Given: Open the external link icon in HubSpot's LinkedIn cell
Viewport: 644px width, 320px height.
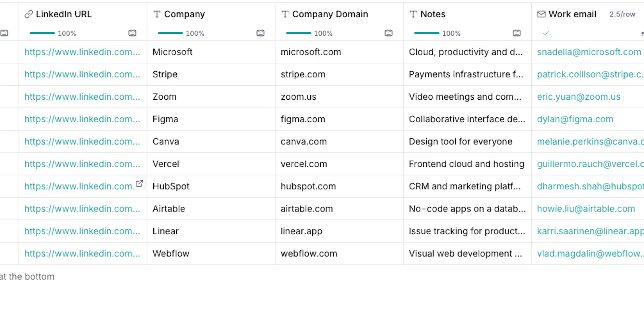Looking at the screenshot, I should pyautogui.click(x=139, y=183).
